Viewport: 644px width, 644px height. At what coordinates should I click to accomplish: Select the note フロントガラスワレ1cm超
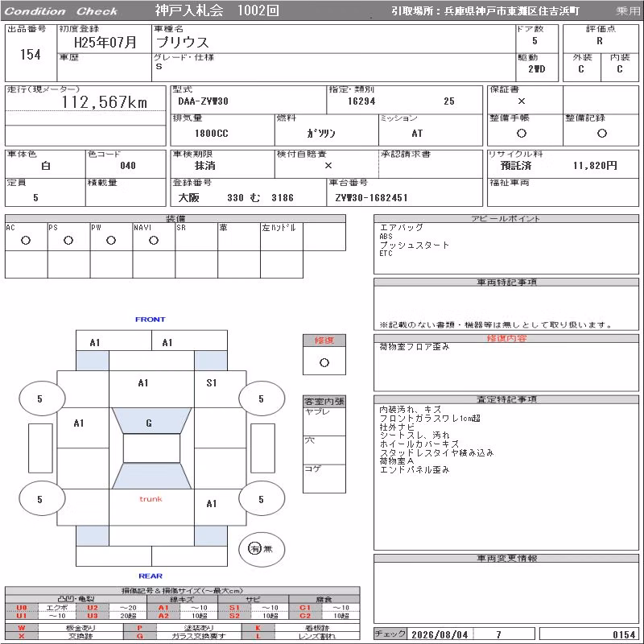pyautogui.click(x=430, y=419)
